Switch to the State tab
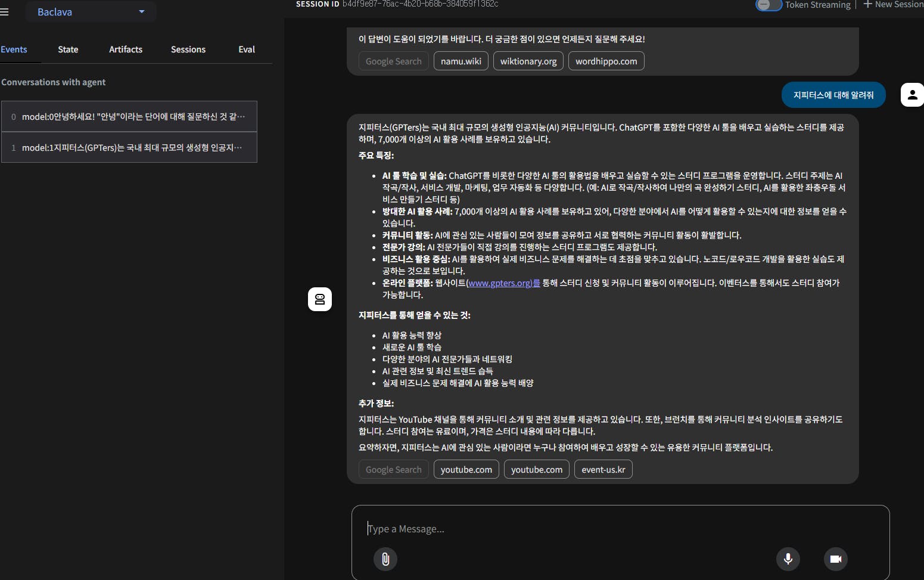 (x=68, y=49)
